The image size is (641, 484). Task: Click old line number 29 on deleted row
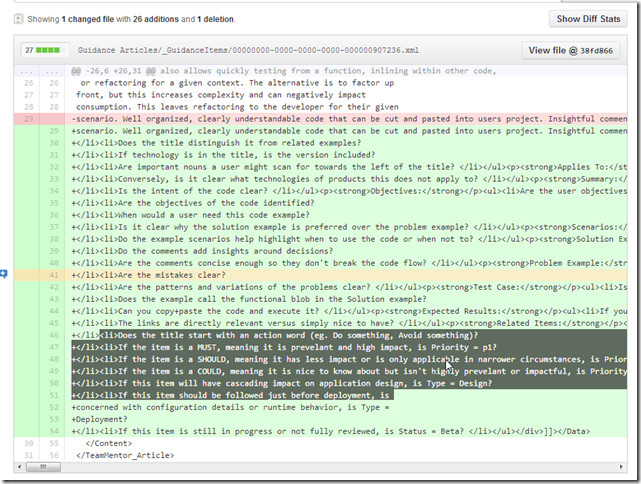(x=28, y=118)
